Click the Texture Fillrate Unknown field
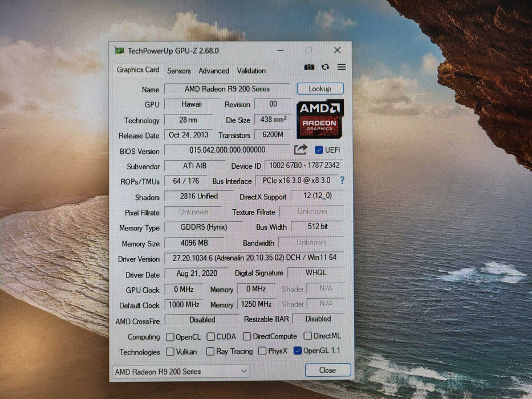The height and width of the screenshot is (399, 532). point(312,211)
